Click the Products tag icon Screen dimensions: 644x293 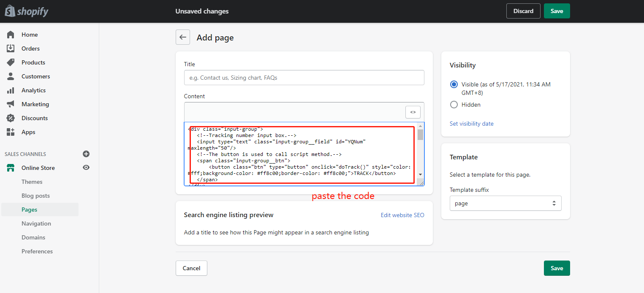click(x=11, y=62)
